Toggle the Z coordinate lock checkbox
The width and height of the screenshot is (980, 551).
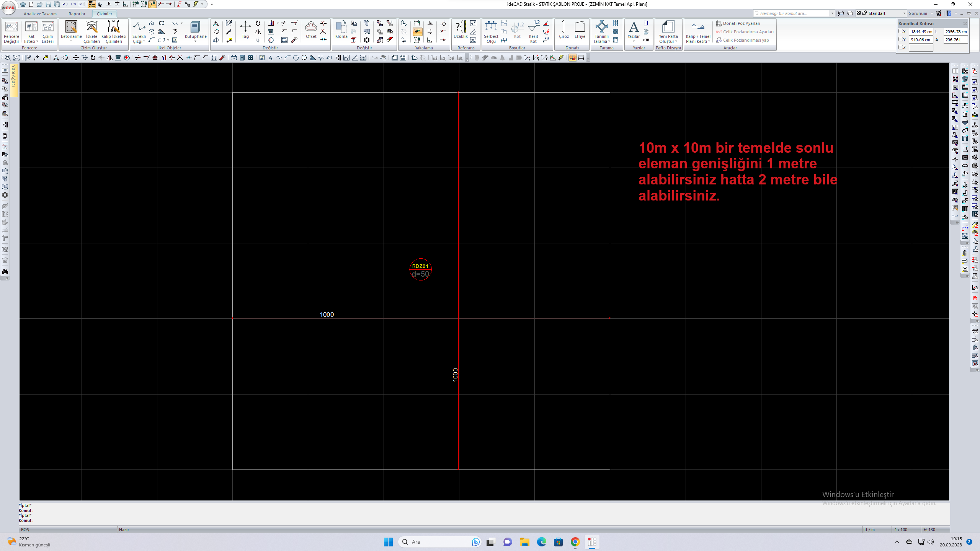click(901, 47)
